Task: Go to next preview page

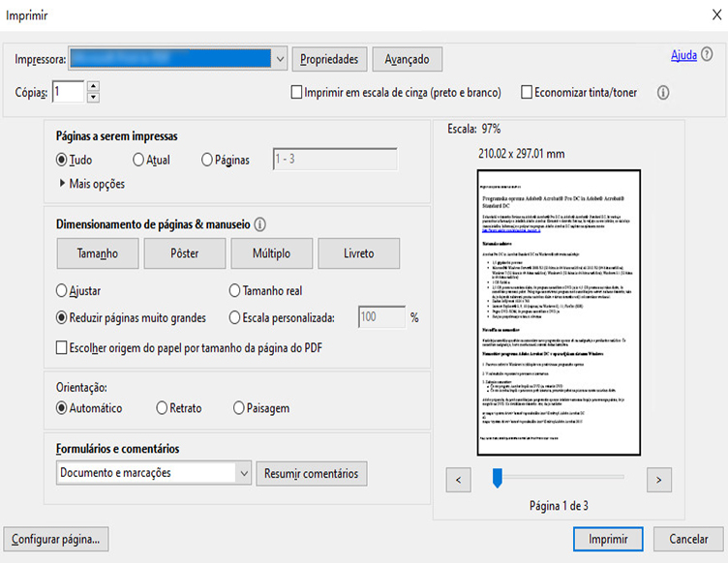Action: click(659, 480)
